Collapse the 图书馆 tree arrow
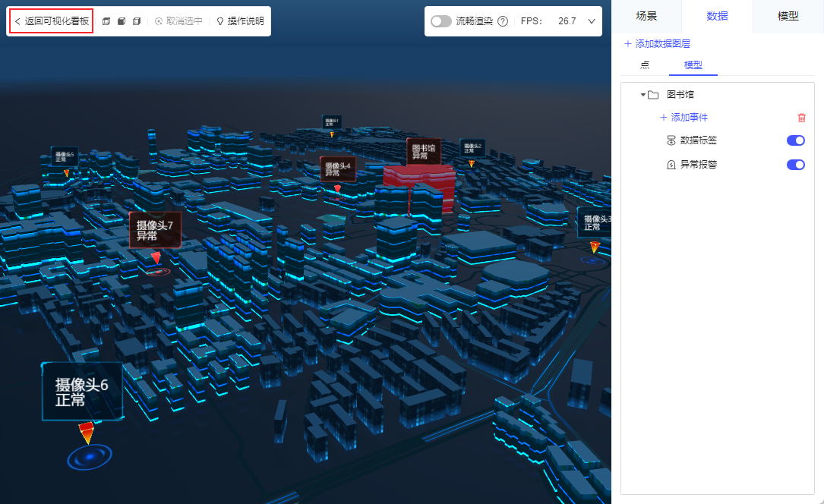 click(642, 94)
